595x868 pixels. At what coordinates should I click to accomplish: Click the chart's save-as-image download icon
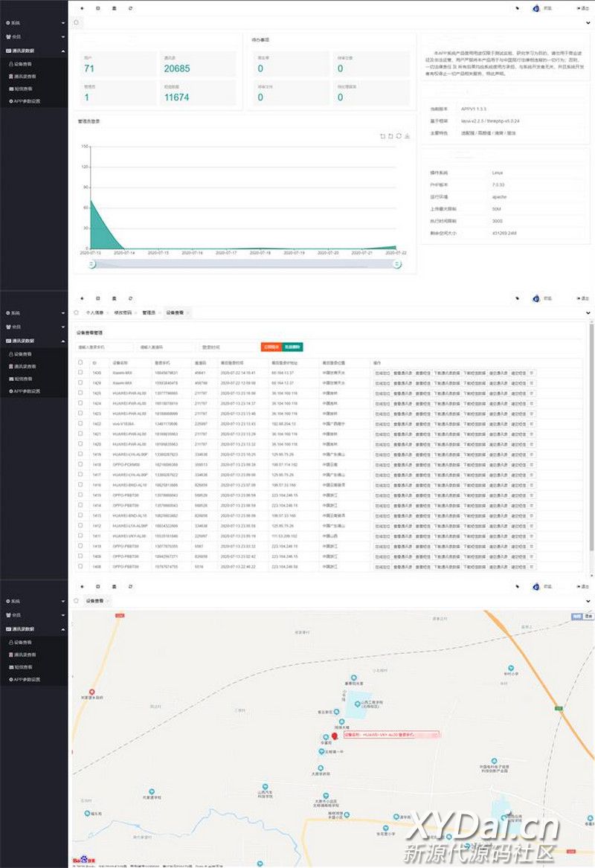(x=407, y=136)
